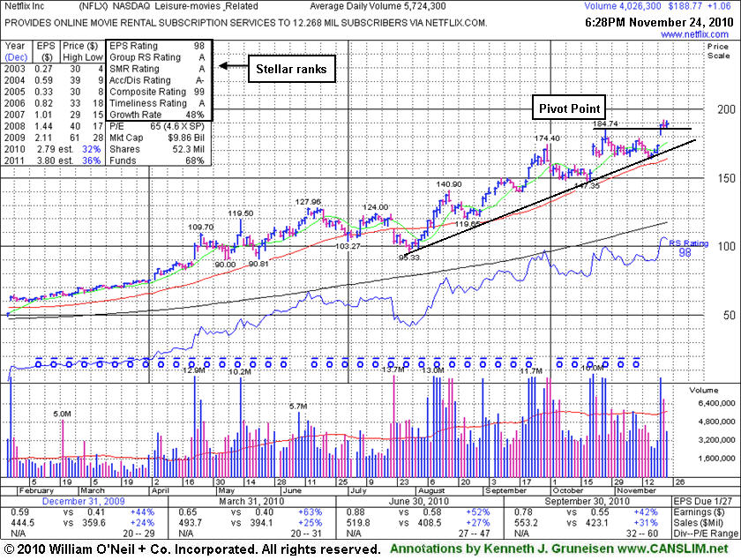
Task: Click the Netflix Inc company name
Action: [x=24, y=6]
